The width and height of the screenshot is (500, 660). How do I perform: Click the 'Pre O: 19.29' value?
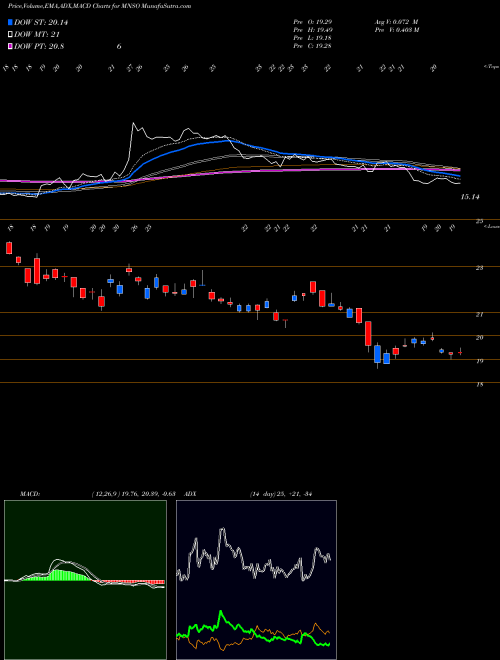[x=312, y=22]
